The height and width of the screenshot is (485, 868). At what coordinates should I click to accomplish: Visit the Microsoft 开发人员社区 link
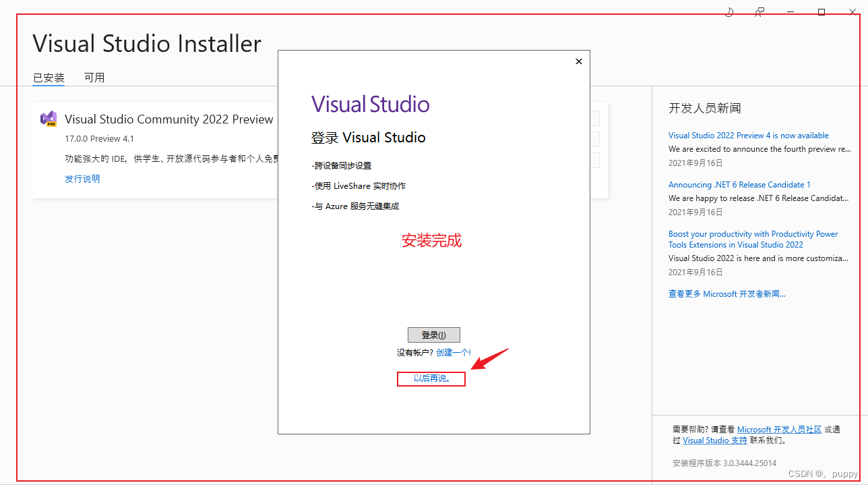click(x=780, y=429)
